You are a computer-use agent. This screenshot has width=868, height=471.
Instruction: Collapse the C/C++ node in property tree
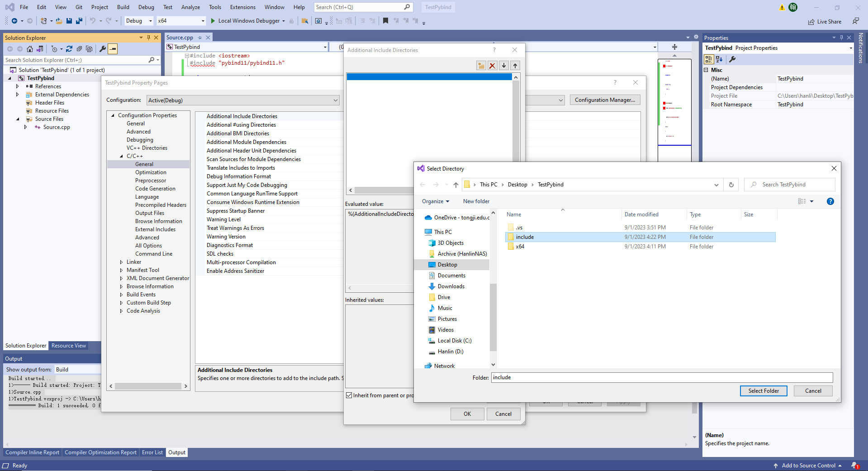pos(121,156)
